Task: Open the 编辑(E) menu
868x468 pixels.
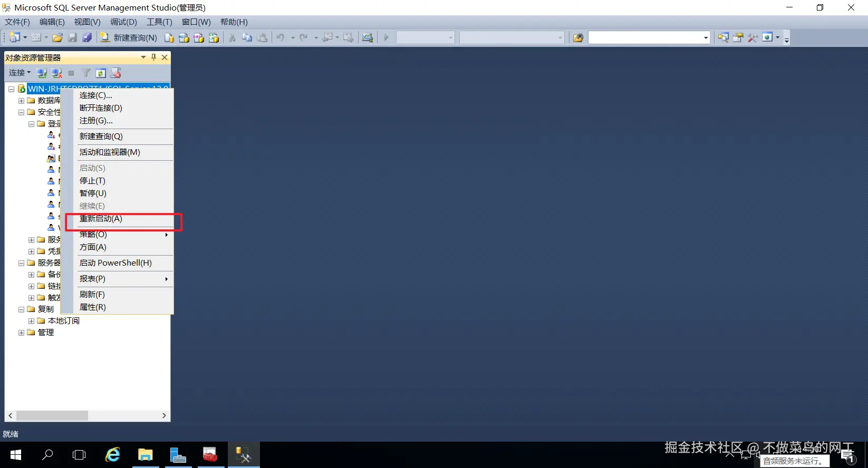Action: coord(52,22)
